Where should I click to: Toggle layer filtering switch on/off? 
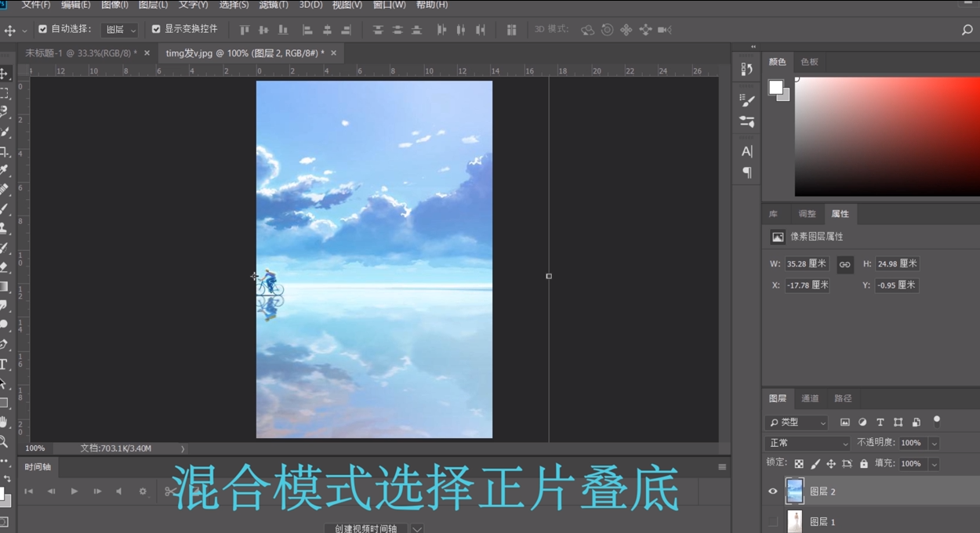click(937, 421)
